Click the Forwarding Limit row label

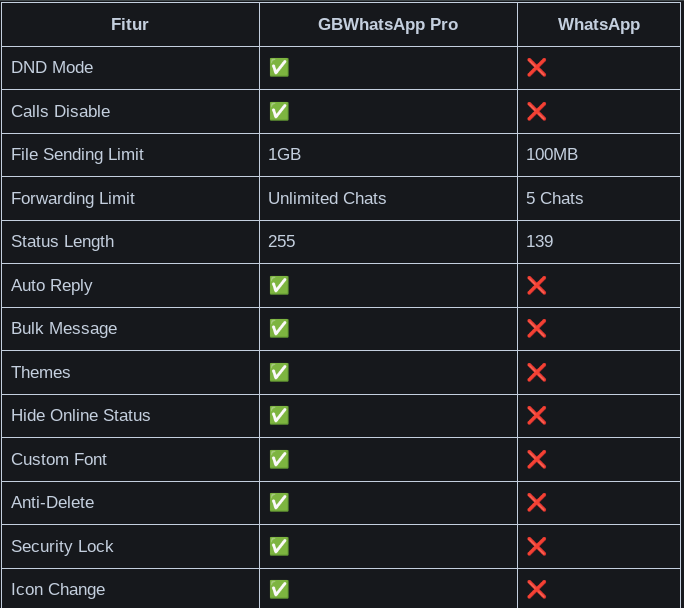[73, 198]
